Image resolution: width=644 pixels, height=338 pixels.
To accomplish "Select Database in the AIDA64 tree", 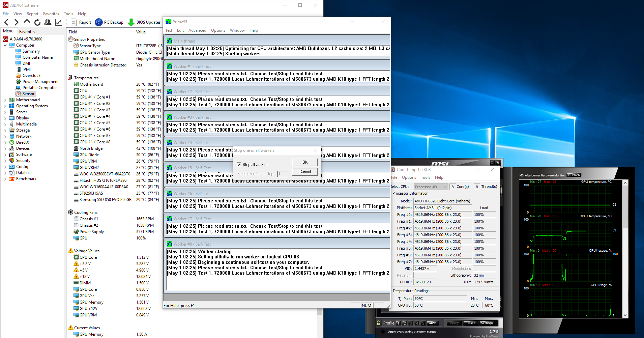I will pyautogui.click(x=24, y=173).
